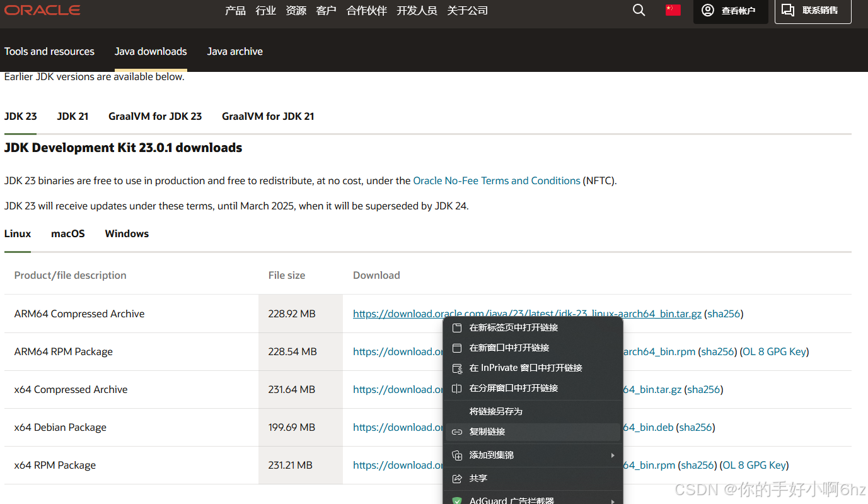Click the Oracle logo
Image resolution: width=868 pixels, height=504 pixels.
pyautogui.click(x=42, y=10)
